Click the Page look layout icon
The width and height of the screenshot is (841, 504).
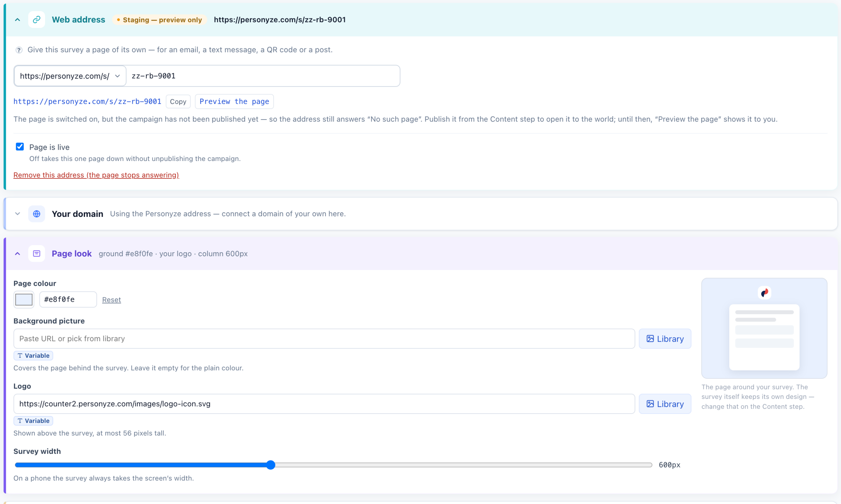pos(36,253)
